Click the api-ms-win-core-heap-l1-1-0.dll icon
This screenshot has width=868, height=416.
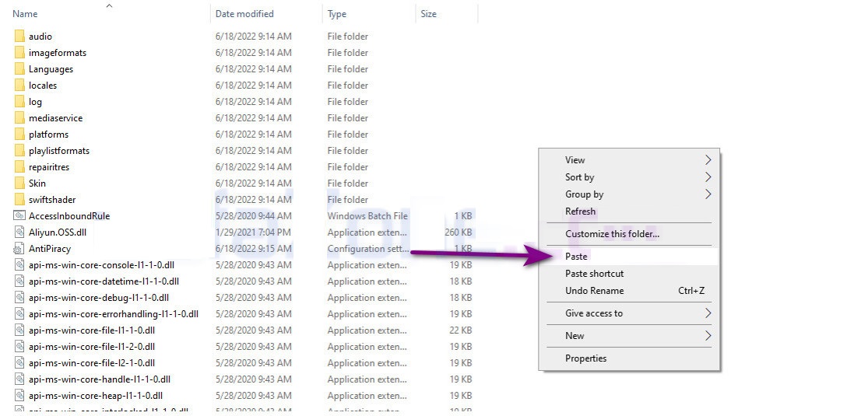tap(19, 396)
